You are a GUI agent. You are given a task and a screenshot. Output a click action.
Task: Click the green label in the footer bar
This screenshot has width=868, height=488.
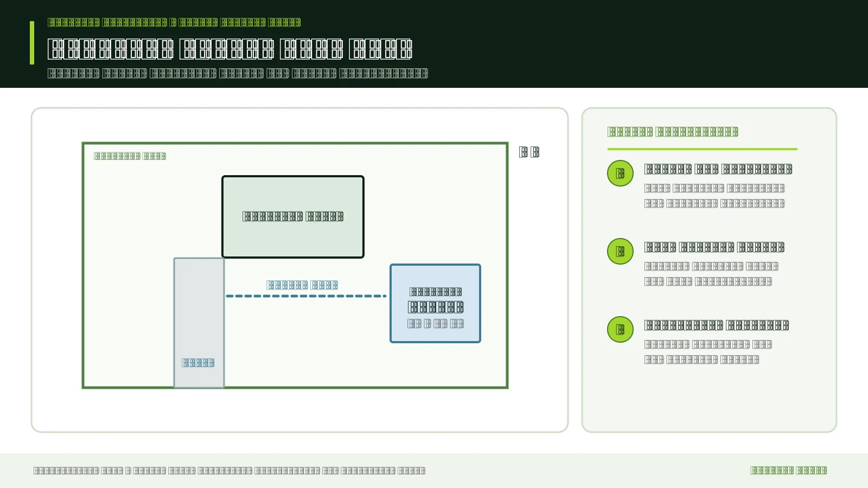tap(789, 471)
